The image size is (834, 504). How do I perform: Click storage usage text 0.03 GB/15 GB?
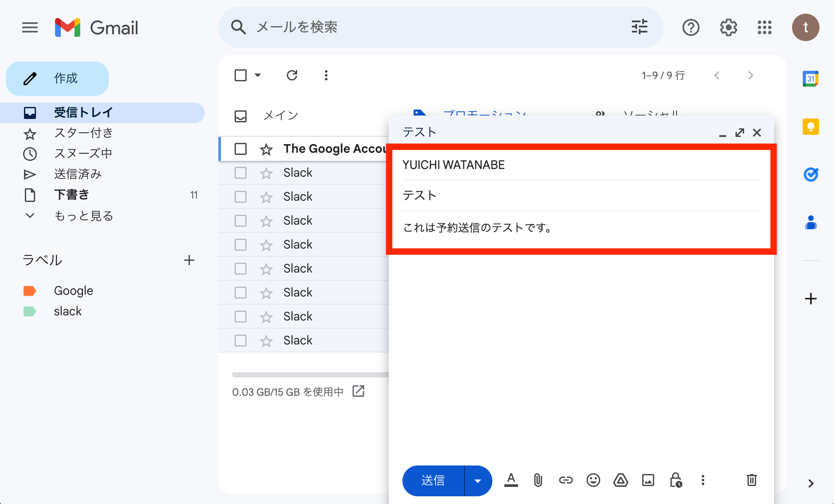(x=287, y=392)
